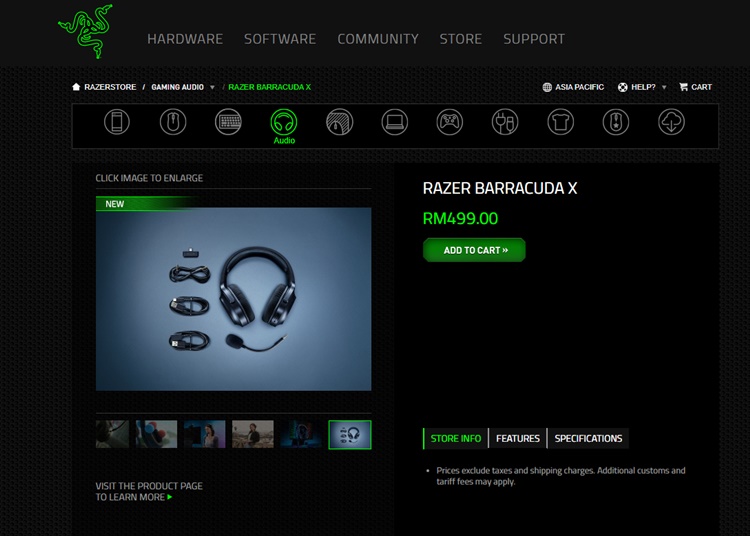750x536 pixels.
Task: Open the mobile phone category icon
Action: [117, 122]
